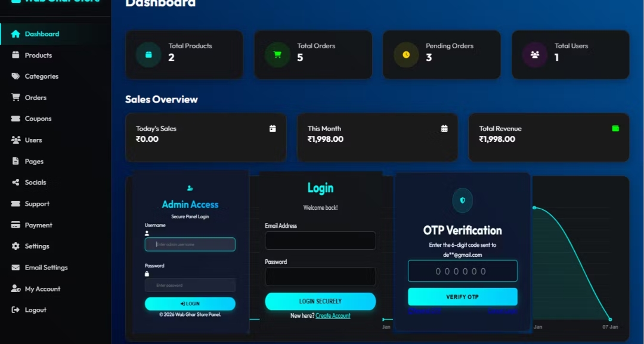Click Logout in the sidebar
Image resolution: width=644 pixels, height=344 pixels.
click(x=35, y=310)
